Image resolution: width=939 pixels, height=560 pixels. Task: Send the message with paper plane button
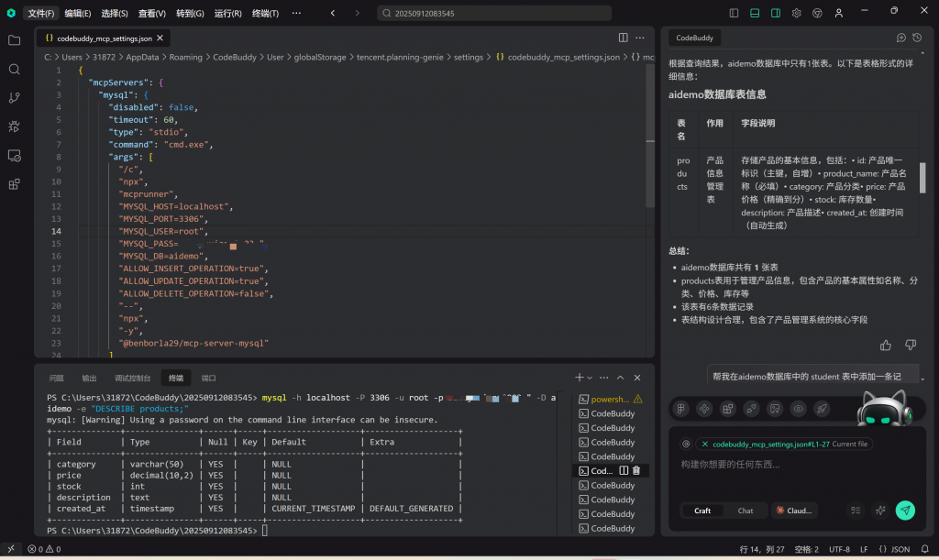coord(905,511)
